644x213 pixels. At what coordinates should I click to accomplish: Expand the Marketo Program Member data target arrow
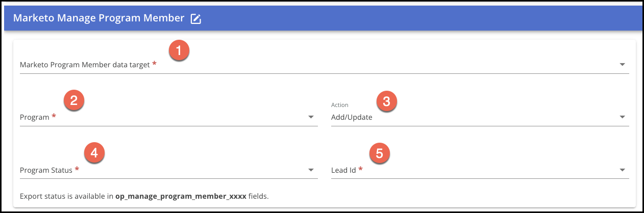pyautogui.click(x=622, y=65)
